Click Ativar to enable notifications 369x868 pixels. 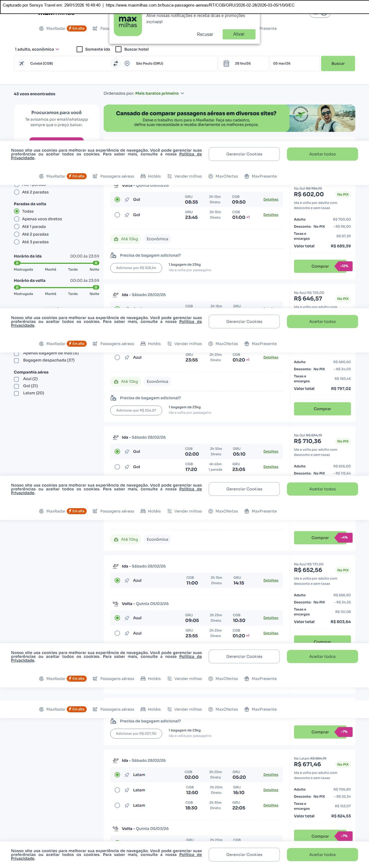click(239, 34)
